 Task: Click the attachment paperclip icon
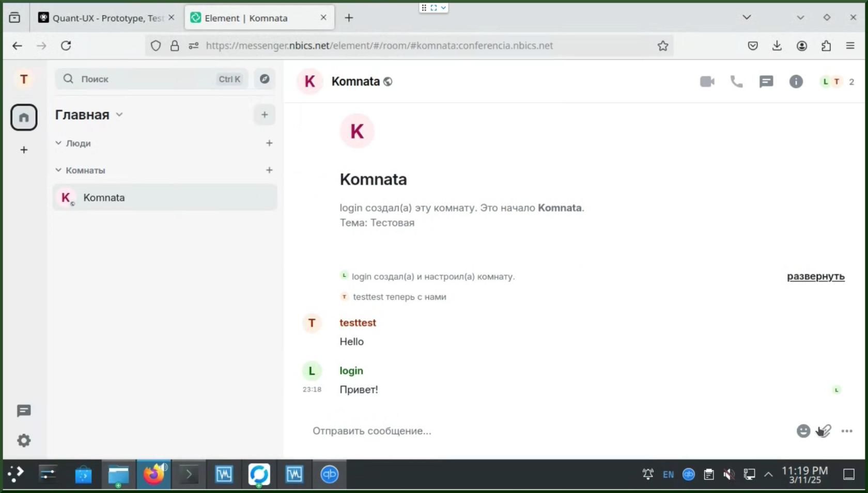coord(825,431)
